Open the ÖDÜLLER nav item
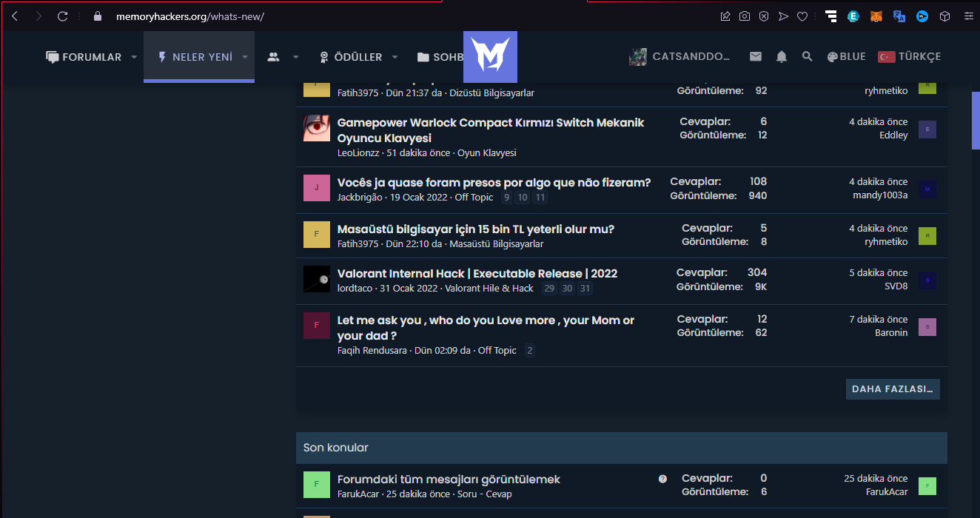 [x=350, y=57]
